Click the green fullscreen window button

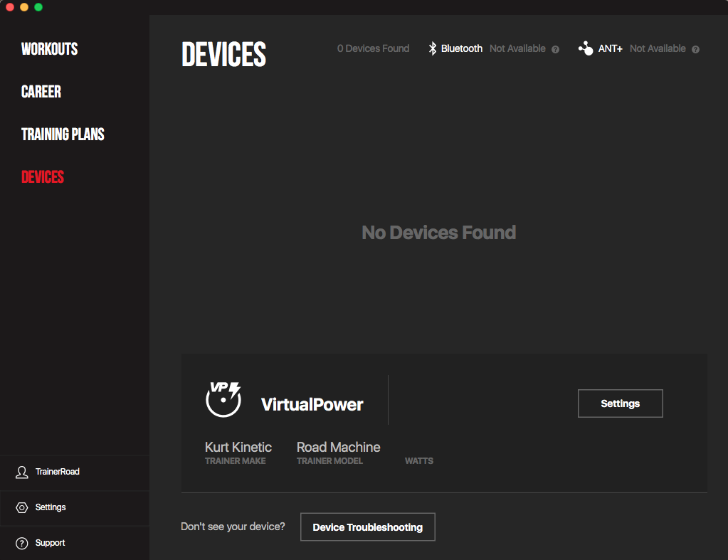(x=38, y=7)
